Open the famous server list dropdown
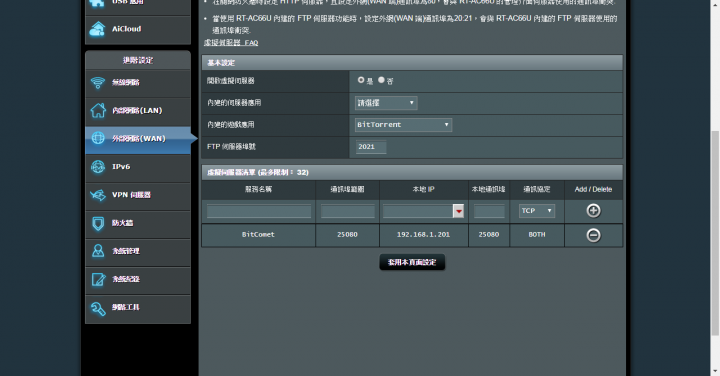The height and width of the screenshot is (376, 720). click(x=386, y=103)
